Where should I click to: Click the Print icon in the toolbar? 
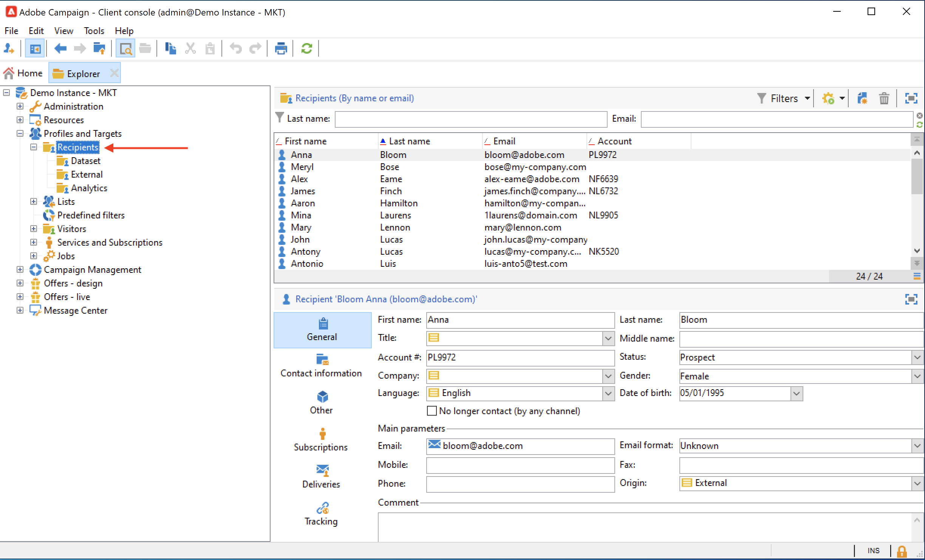tap(281, 48)
